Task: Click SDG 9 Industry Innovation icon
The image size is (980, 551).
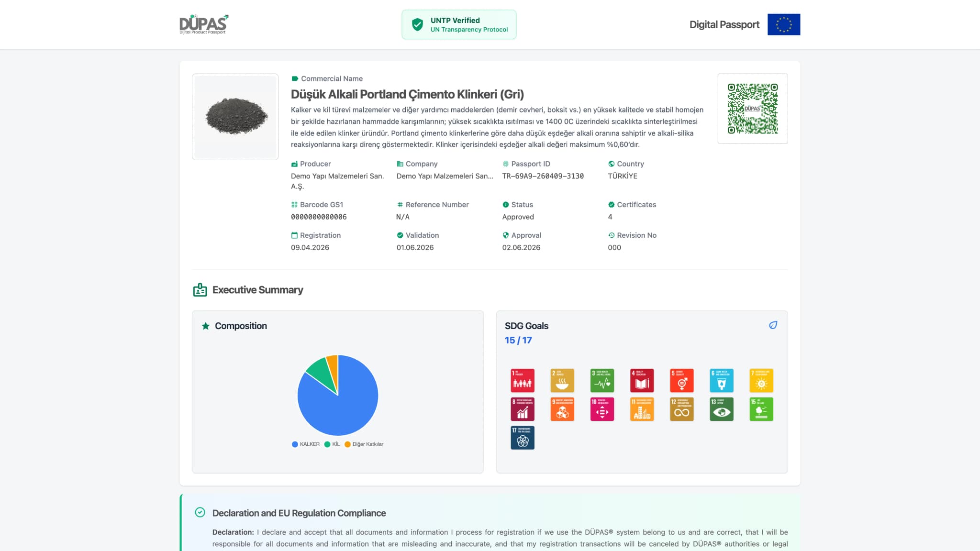Action: (562, 409)
